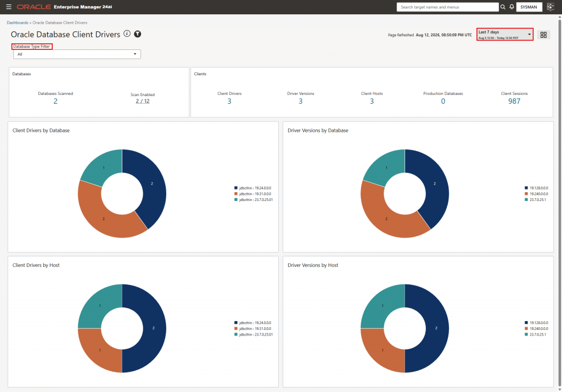Click the Oracle logo
Viewport: 562px width, 392px height.
(x=33, y=7)
